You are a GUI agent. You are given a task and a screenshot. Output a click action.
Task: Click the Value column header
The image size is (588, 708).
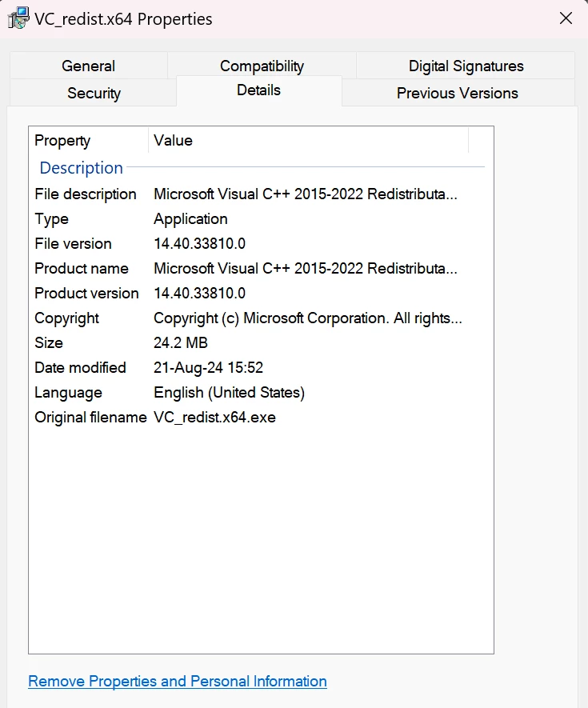309,141
